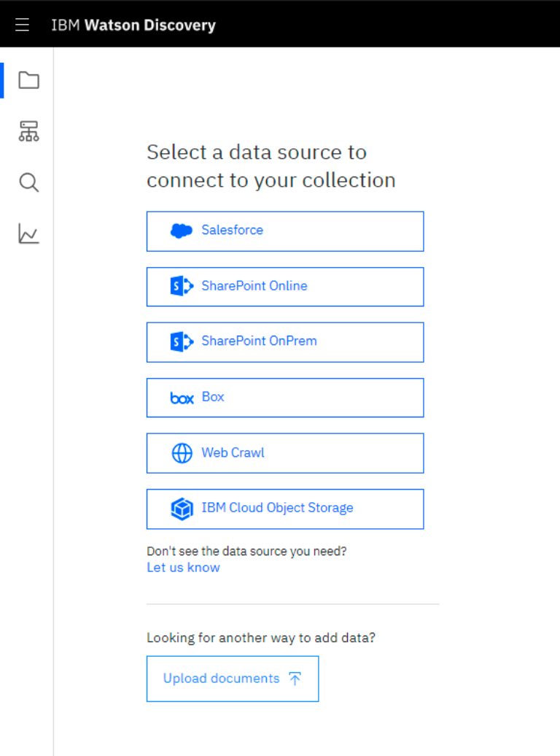Click the upload arrow icon

(295, 679)
